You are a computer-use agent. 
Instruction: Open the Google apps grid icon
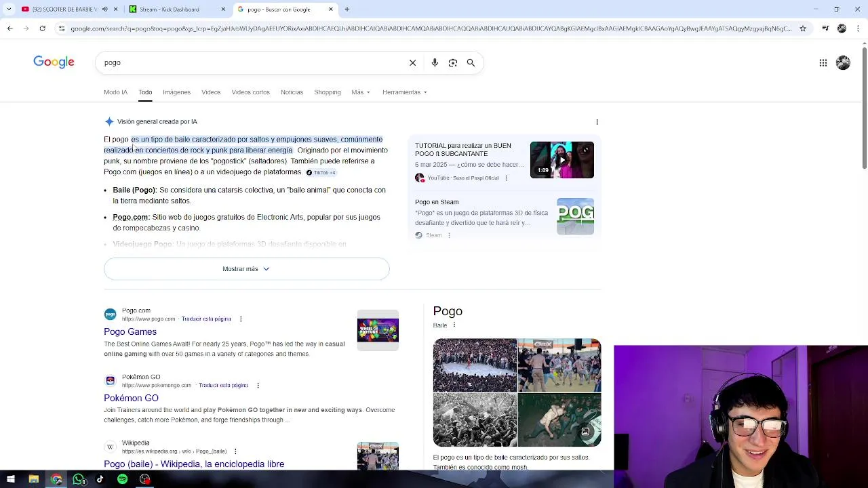click(823, 63)
